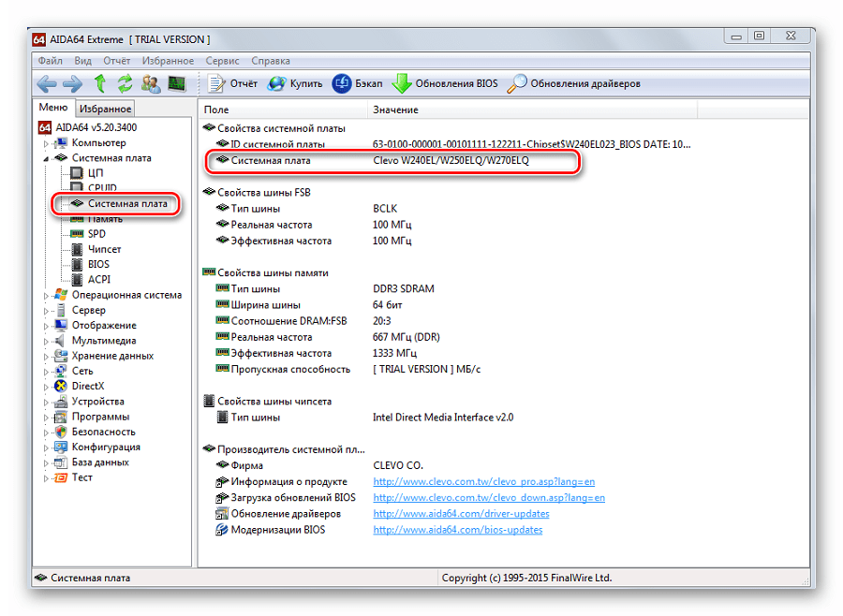Image resolution: width=843 pixels, height=616 pixels.
Task: Open the clevo_pro.asp product information link
Action: click(488, 481)
